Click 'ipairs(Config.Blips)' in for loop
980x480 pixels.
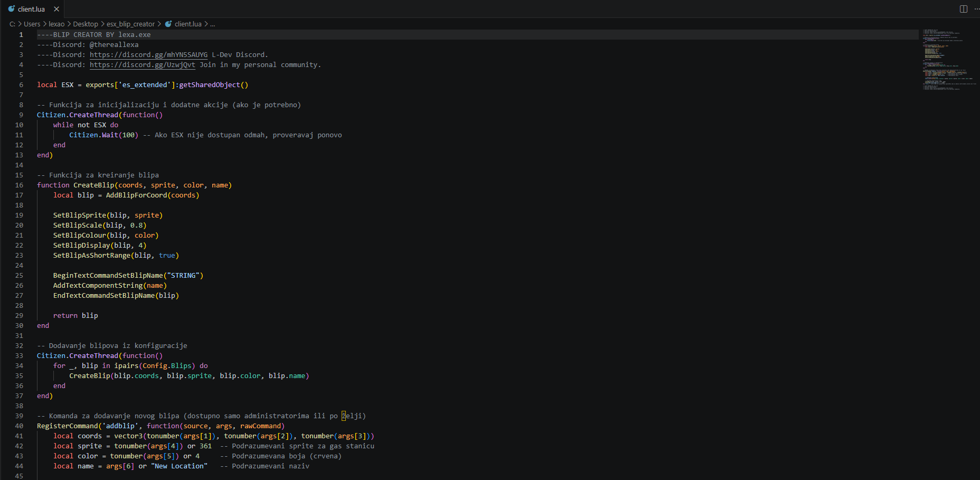(x=155, y=366)
